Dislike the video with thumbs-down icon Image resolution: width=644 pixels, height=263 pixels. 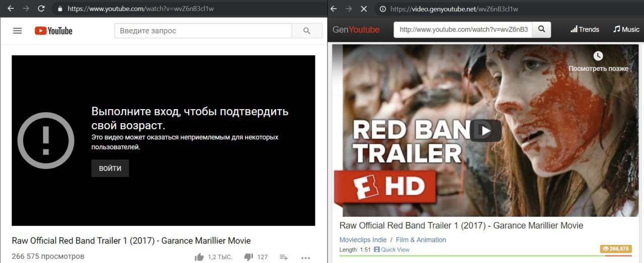coord(249,257)
